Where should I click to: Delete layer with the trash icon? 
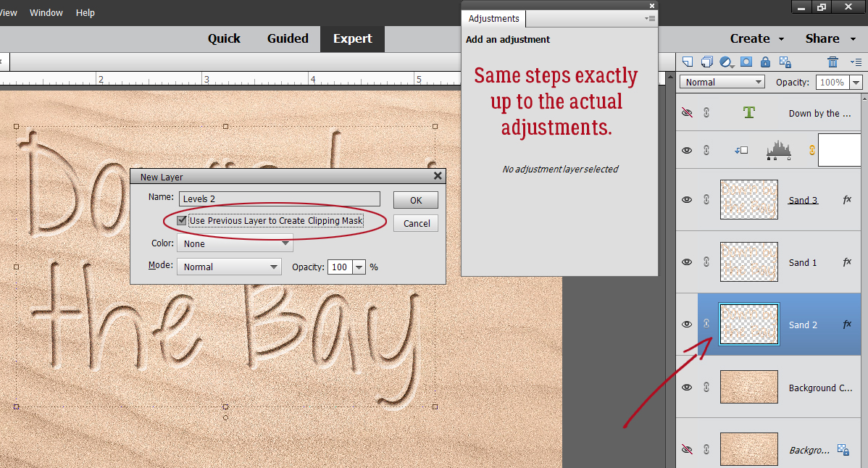(832, 62)
